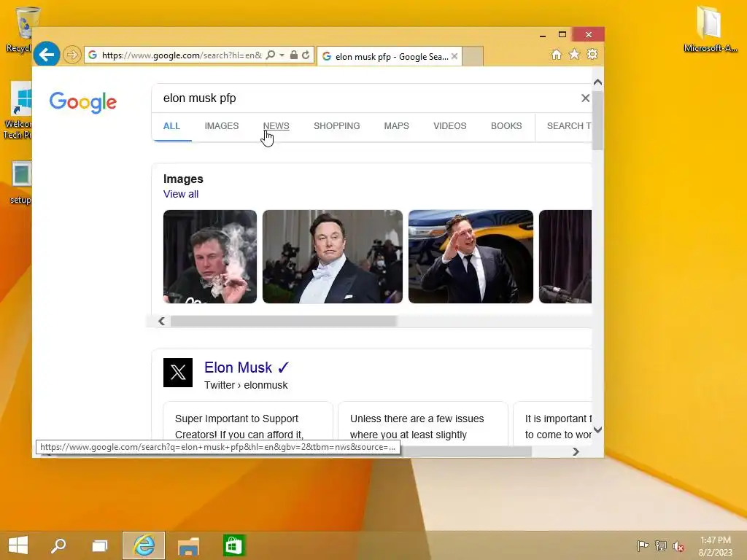Close the 'elon musk pfp' browser tab
The height and width of the screenshot is (560, 747).
pyautogui.click(x=454, y=56)
